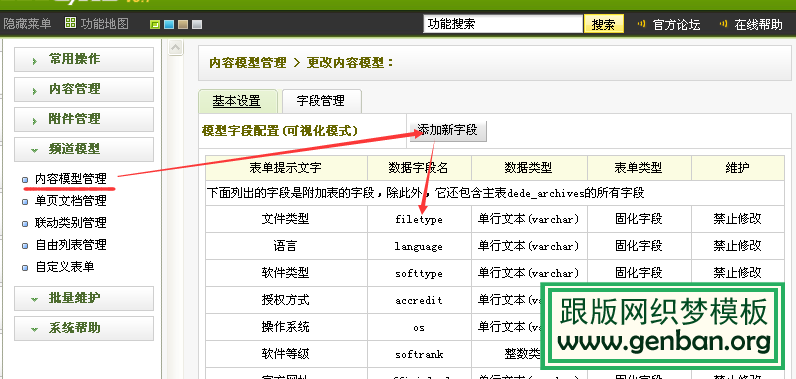Click the accredit field name cell
Screen dimensions: 796x379
pos(419,300)
